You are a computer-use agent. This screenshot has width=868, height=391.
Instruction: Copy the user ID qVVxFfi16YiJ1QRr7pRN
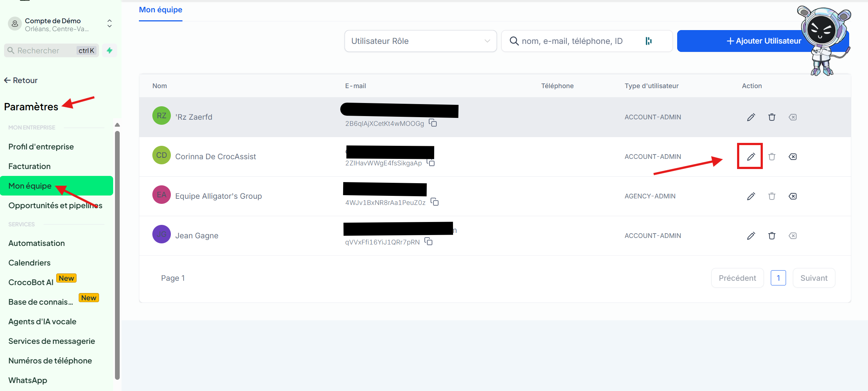click(x=428, y=242)
